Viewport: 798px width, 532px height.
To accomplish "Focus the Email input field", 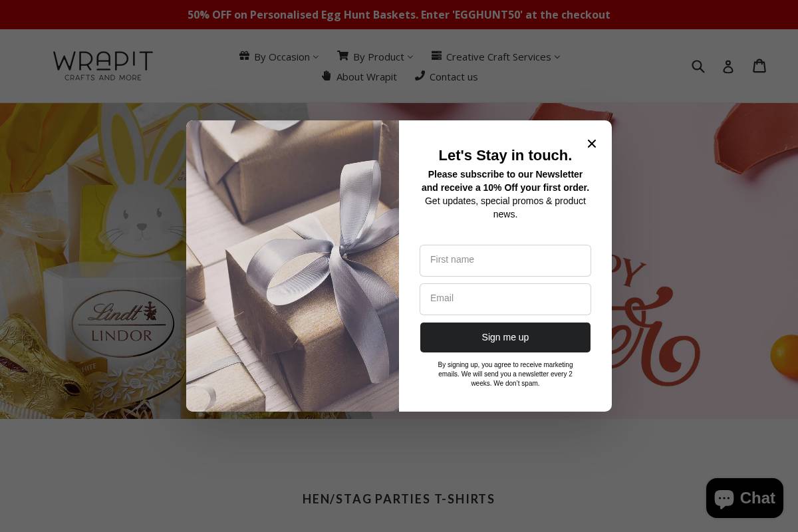I will 505,299.
